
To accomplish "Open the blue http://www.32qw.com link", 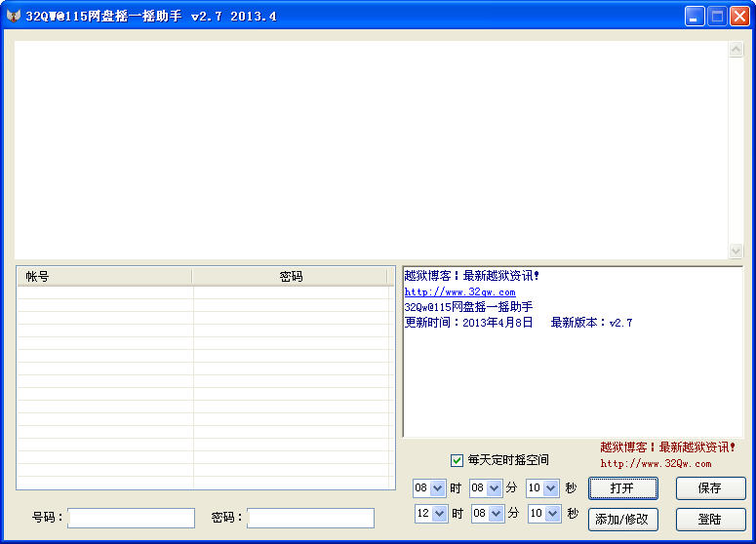I will point(459,291).
